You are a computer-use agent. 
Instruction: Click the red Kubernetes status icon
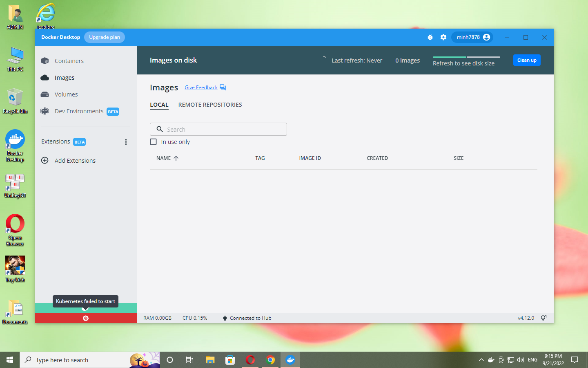86,318
